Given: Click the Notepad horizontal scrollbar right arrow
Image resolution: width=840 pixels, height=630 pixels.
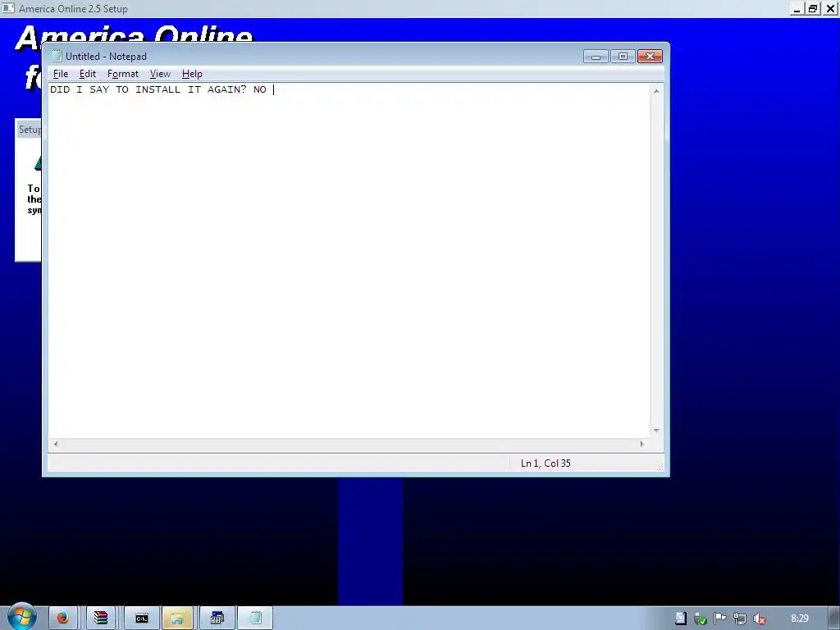Looking at the screenshot, I should tap(641, 444).
